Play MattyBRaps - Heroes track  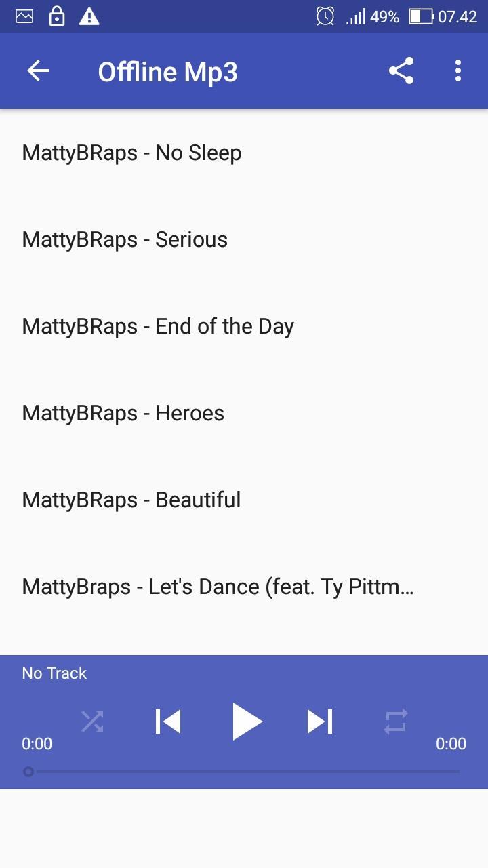[244, 414]
